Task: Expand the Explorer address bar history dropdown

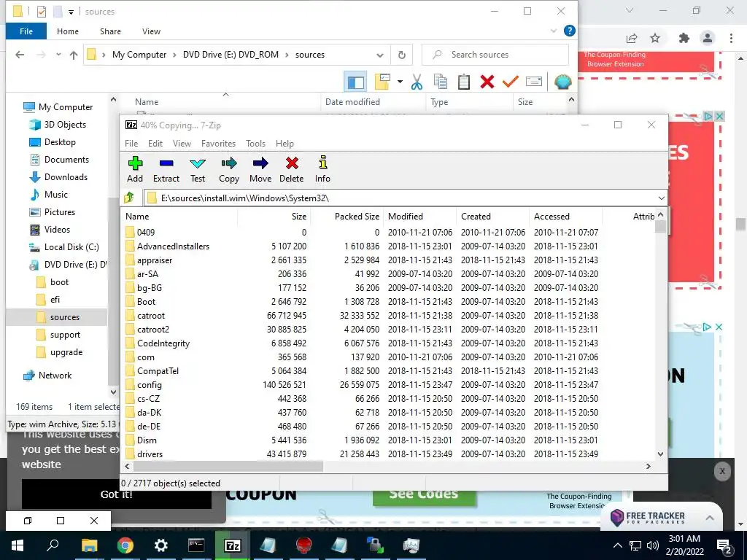Action: (x=379, y=55)
